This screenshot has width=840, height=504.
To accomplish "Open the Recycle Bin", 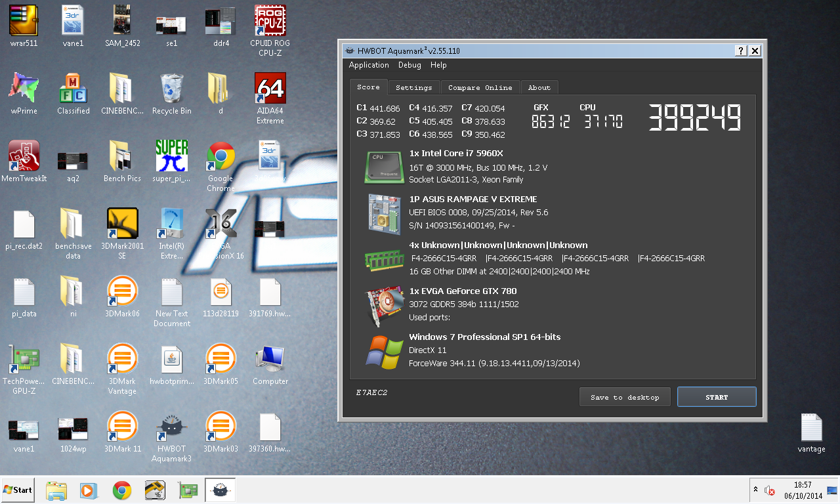I will [x=171, y=88].
